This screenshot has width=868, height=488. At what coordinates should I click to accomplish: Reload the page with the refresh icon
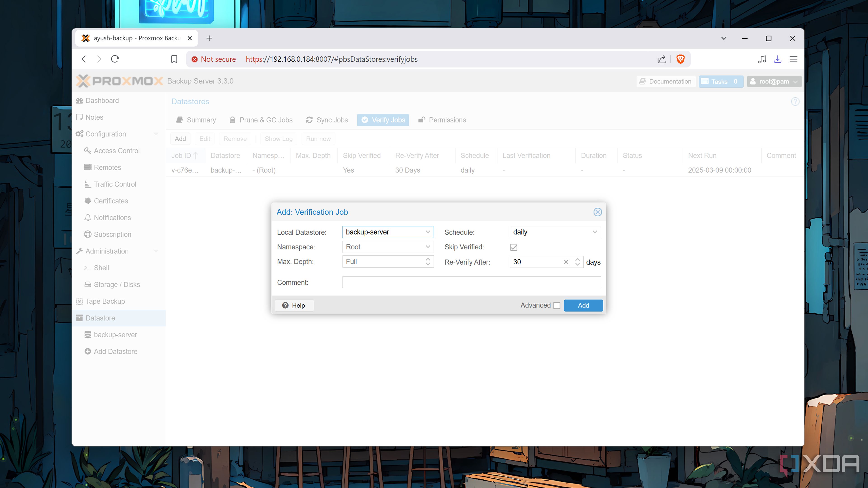[115, 59]
